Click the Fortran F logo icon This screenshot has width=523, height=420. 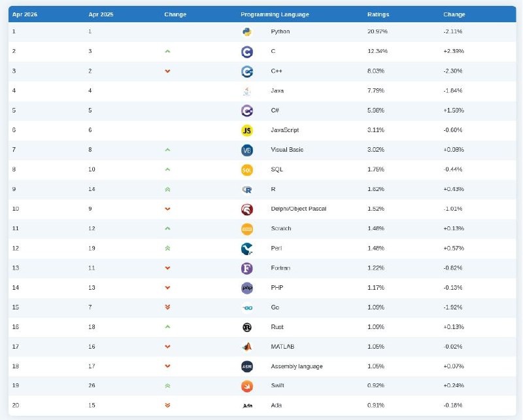click(247, 268)
